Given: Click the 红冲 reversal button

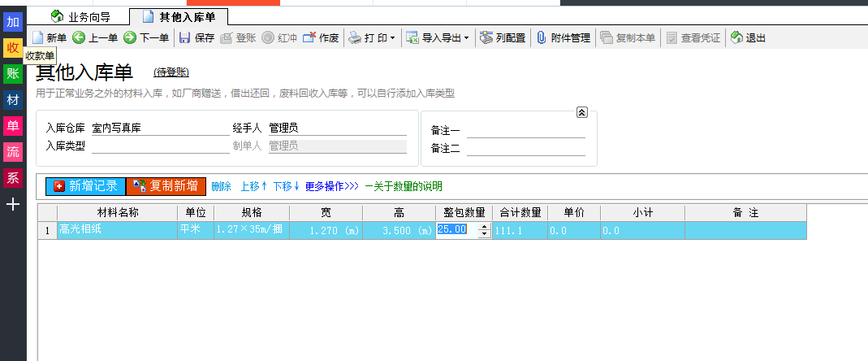Looking at the screenshot, I should pos(279,37).
